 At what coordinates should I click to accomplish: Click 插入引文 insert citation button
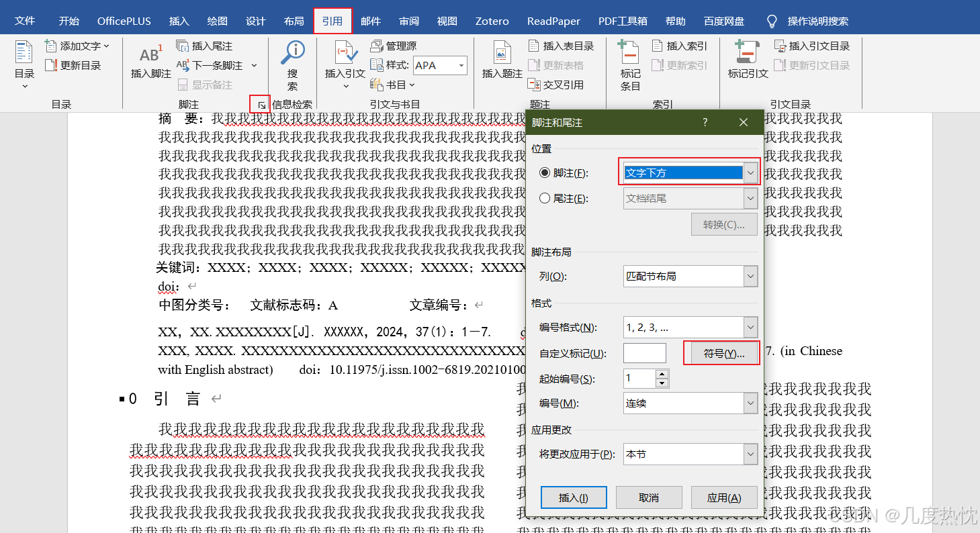pyautogui.click(x=345, y=63)
